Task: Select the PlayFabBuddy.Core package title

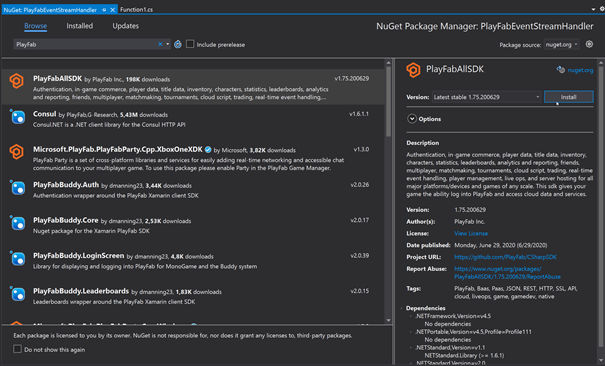Action: point(66,221)
